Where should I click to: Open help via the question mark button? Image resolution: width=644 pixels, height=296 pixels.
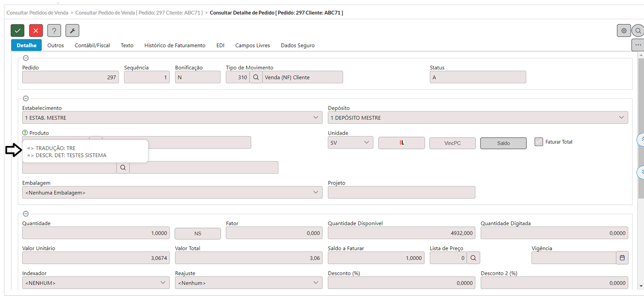(54, 31)
